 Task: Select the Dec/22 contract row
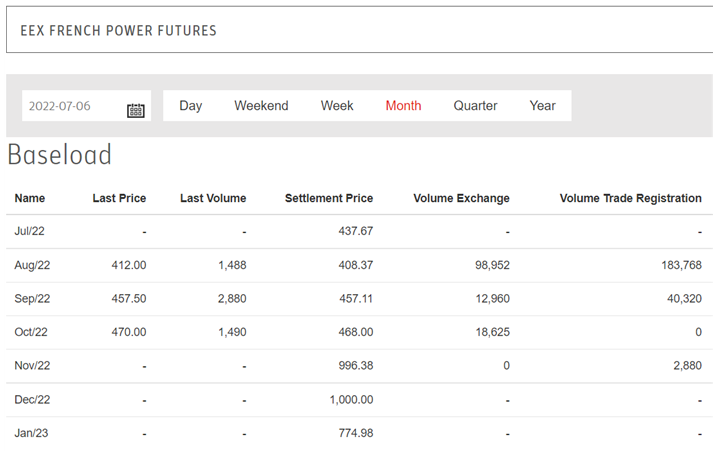(x=32, y=400)
